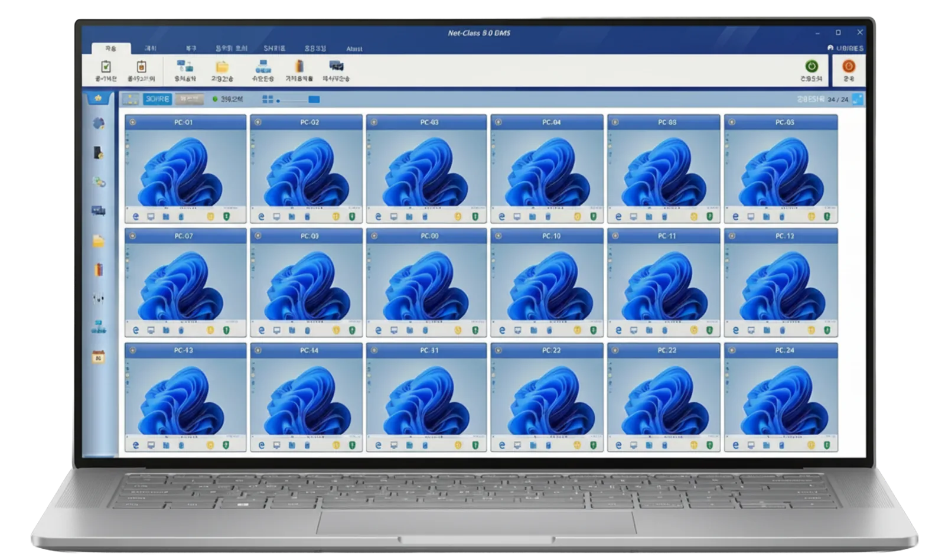This screenshot has height=560, width=945.
Task: Open the equalizer sliders icon in the left sidebar
Action: tap(99, 298)
